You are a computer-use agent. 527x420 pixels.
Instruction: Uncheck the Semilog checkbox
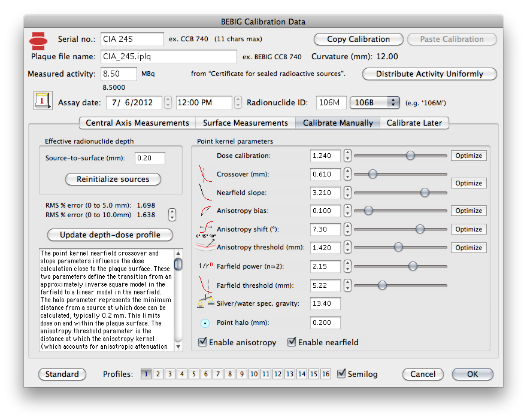pos(341,374)
